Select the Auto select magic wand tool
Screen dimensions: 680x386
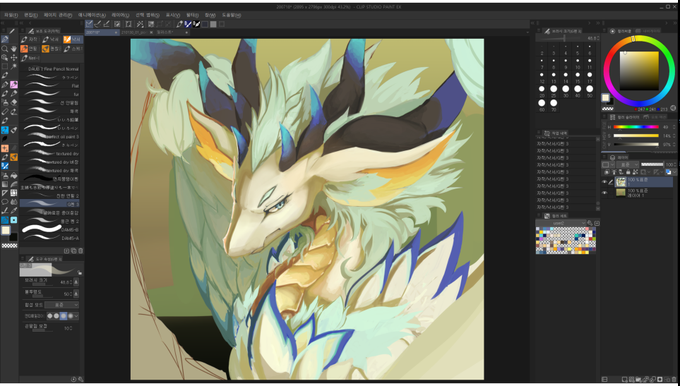[14, 66]
